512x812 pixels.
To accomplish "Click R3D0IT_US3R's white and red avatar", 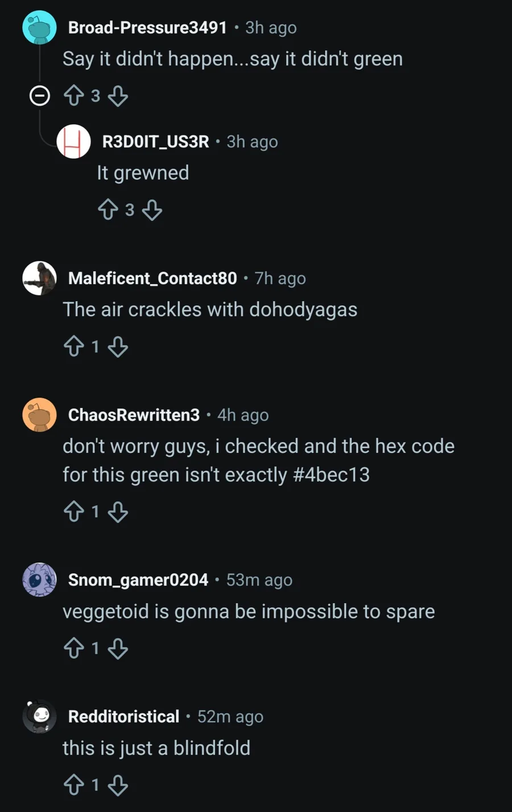I will coord(74,142).
